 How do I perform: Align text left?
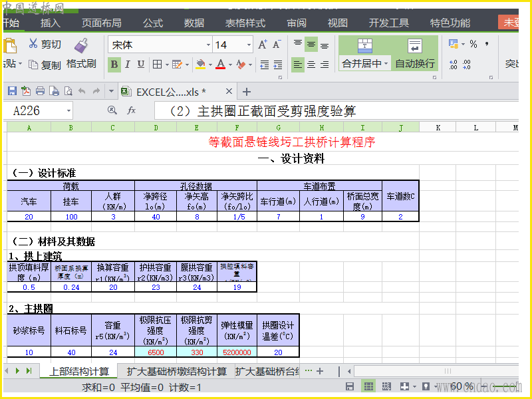click(297, 65)
